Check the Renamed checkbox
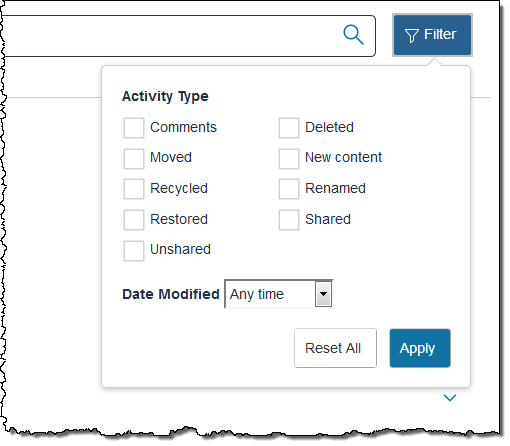Screen dimensions: 510x446 click(289, 189)
